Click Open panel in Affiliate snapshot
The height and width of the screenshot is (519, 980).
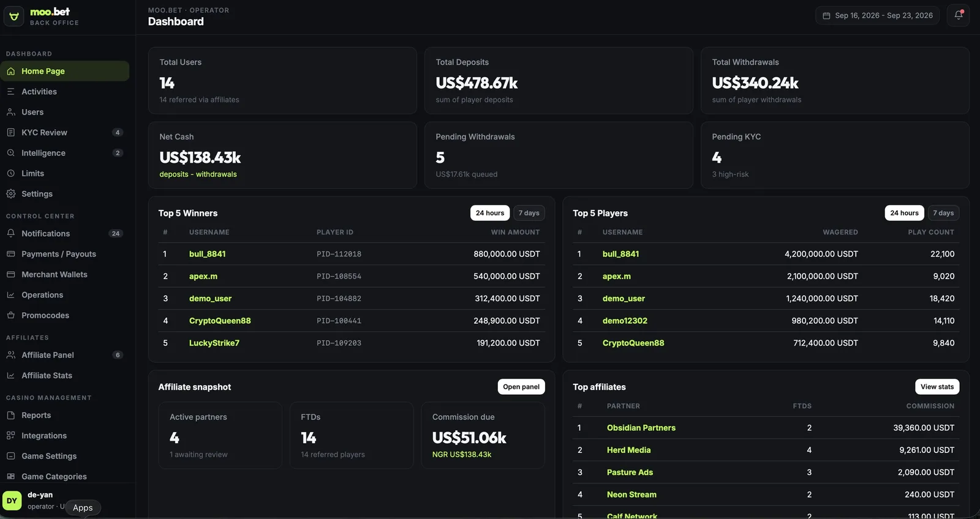click(521, 387)
